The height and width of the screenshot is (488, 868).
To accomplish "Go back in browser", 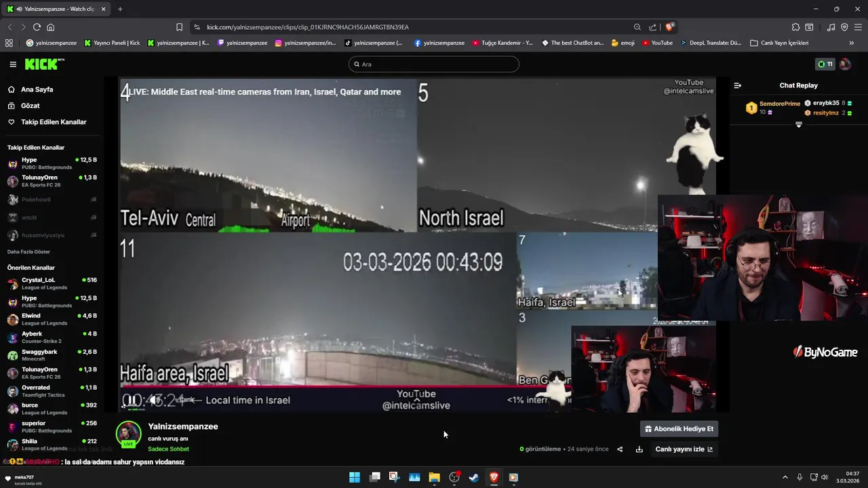I will point(9,27).
